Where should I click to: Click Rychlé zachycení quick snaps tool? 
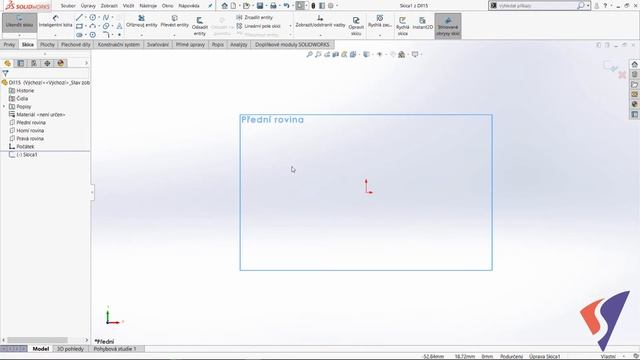point(380,22)
